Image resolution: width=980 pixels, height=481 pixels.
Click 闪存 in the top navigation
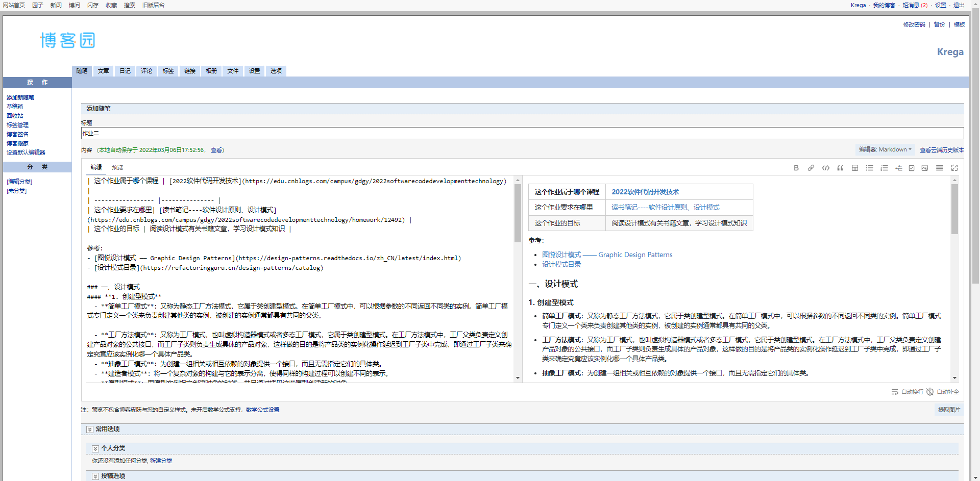pos(93,5)
